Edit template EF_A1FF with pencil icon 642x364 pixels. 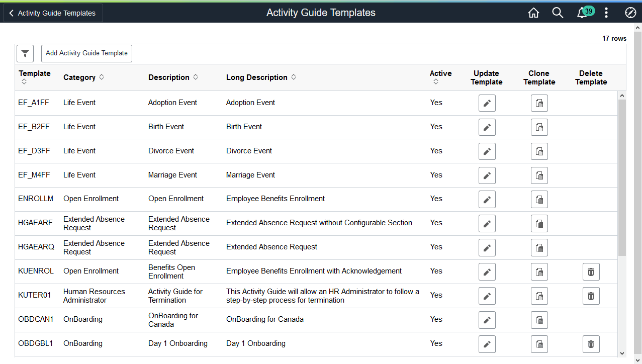pos(487,103)
